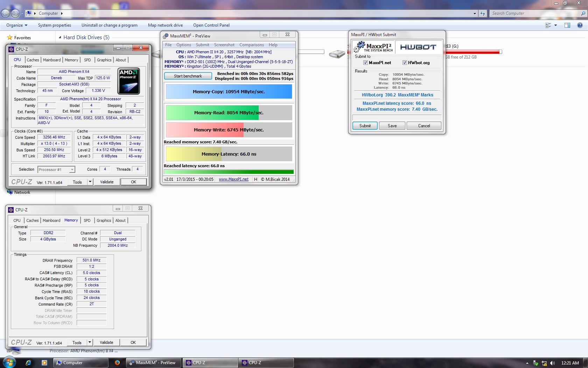Open view options dropdown arrow in Explorer
Image resolution: width=588 pixels, height=368 pixels.
(555, 25)
